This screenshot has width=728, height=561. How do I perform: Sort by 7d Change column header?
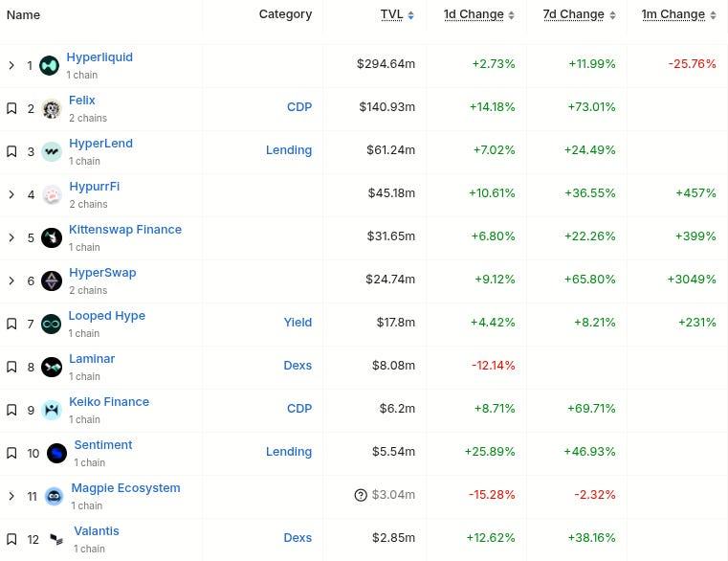(x=575, y=14)
